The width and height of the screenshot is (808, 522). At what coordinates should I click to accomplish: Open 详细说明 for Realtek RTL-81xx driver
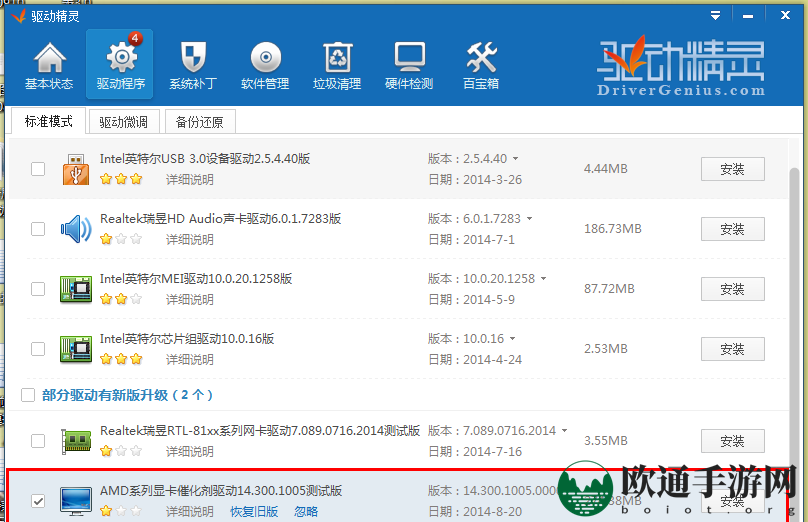[x=190, y=451]
